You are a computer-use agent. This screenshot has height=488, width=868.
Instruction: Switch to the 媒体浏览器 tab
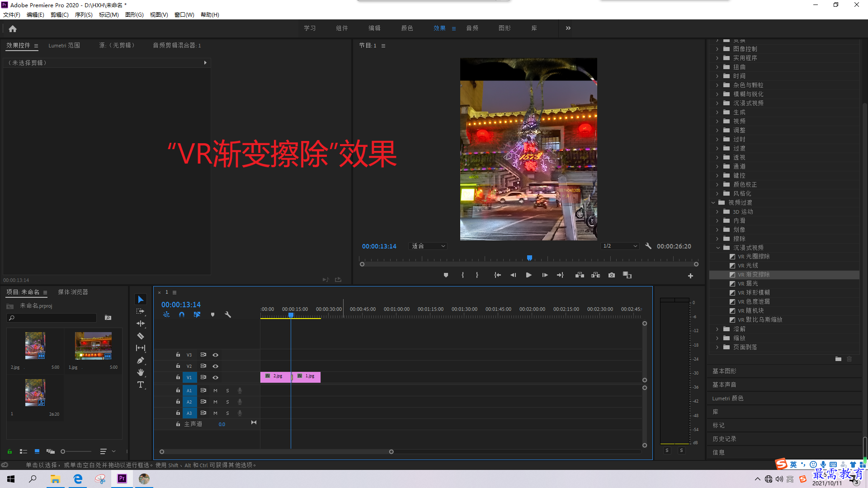[73, 292]
